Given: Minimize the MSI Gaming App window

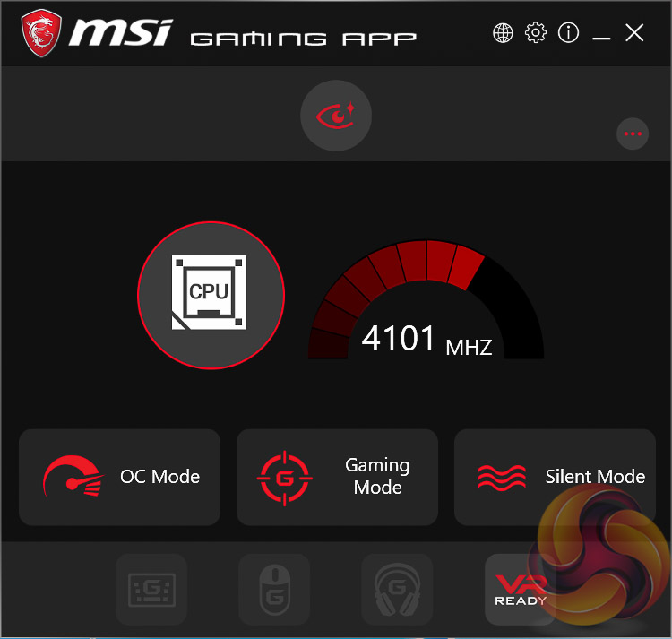Looking at the screenshot, I should pos(601,39).
